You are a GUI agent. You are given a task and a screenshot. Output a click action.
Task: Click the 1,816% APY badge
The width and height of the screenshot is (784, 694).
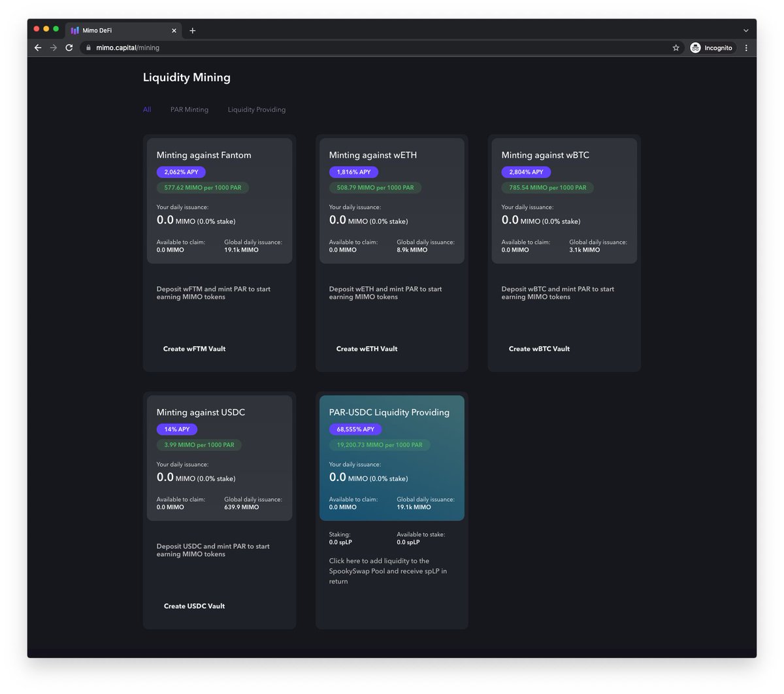353,172
